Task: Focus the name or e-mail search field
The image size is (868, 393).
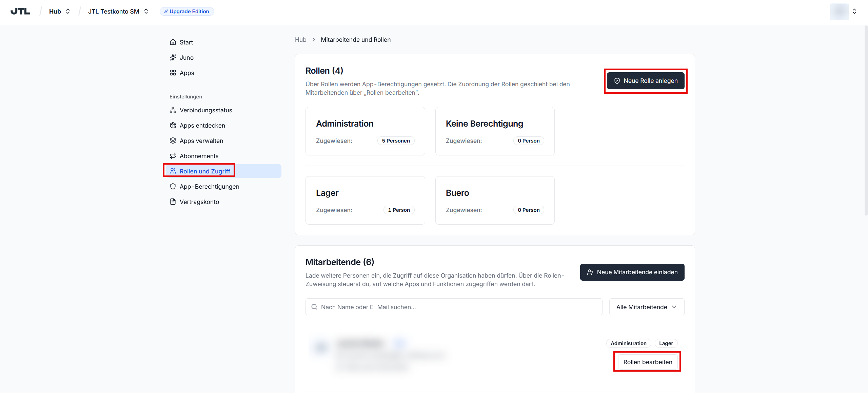Action: [454, 307]
